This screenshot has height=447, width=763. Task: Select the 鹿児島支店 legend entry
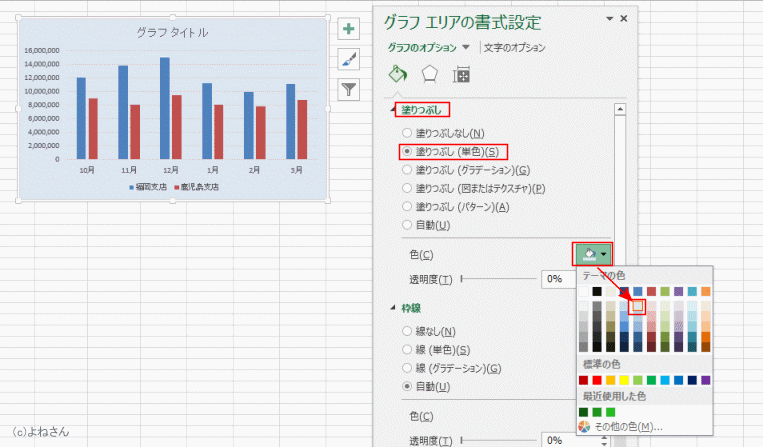[197, 187]
